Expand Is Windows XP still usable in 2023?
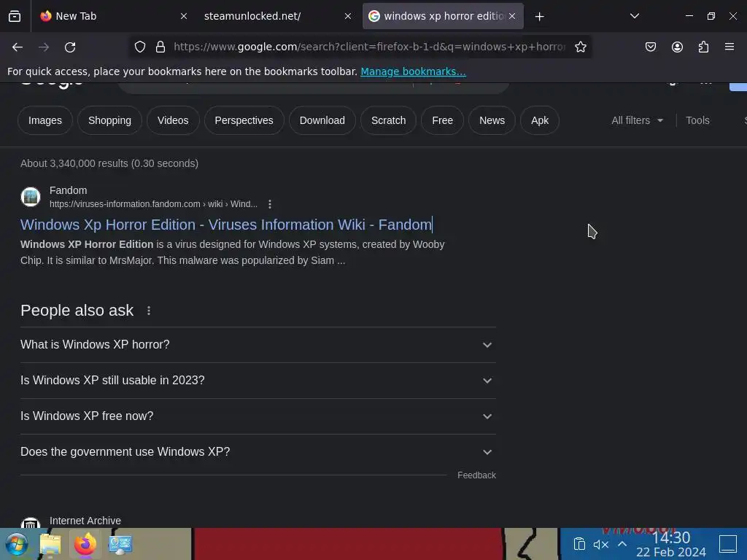The height and width of the screenshot is (560, 747). pos(258,381)
